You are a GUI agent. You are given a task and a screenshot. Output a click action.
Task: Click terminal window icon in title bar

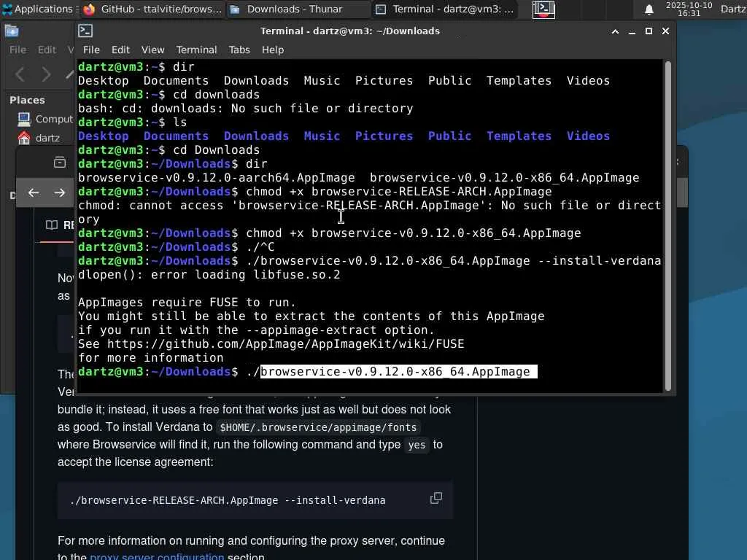85,31
